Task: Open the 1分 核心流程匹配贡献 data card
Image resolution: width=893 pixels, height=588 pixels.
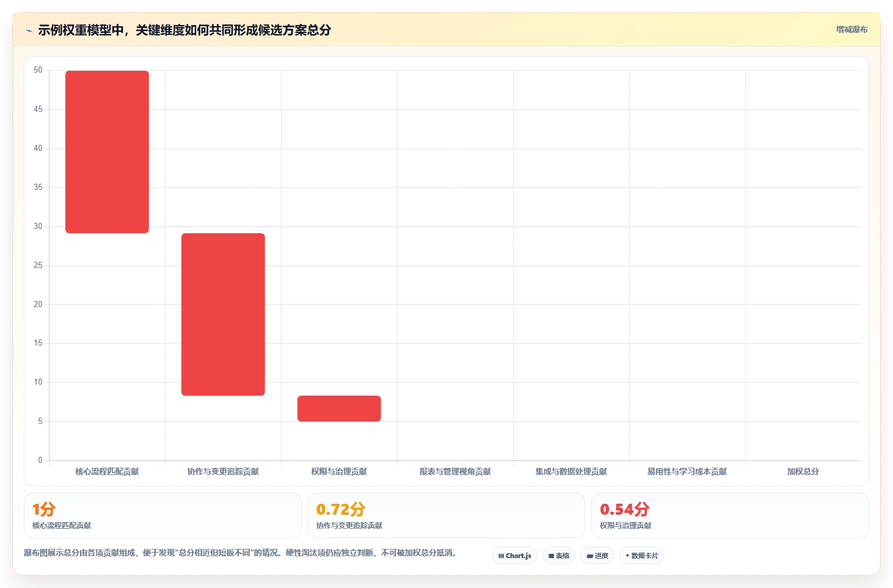Action: pos(162,515)
